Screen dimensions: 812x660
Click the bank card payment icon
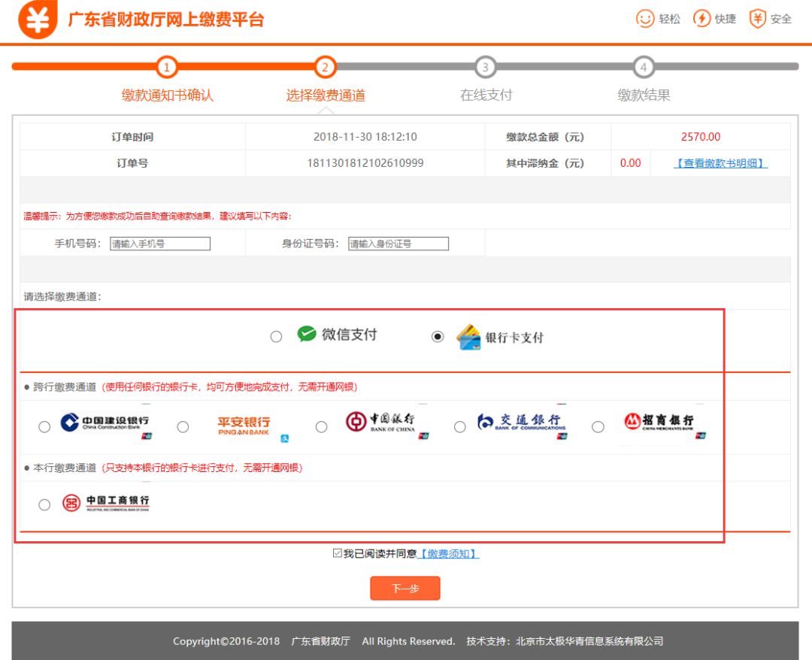468,337
